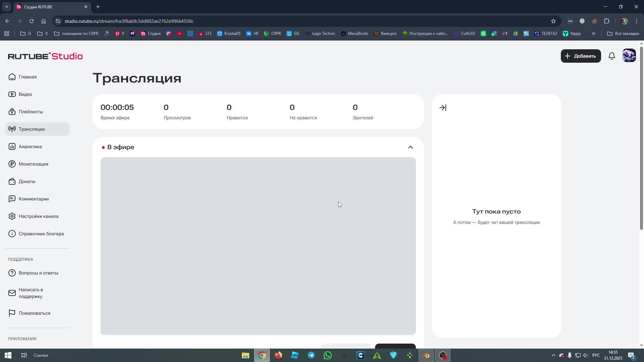The image size is (644, 362).
Task: Open the G bookmark folder
Action: point(25,34)
